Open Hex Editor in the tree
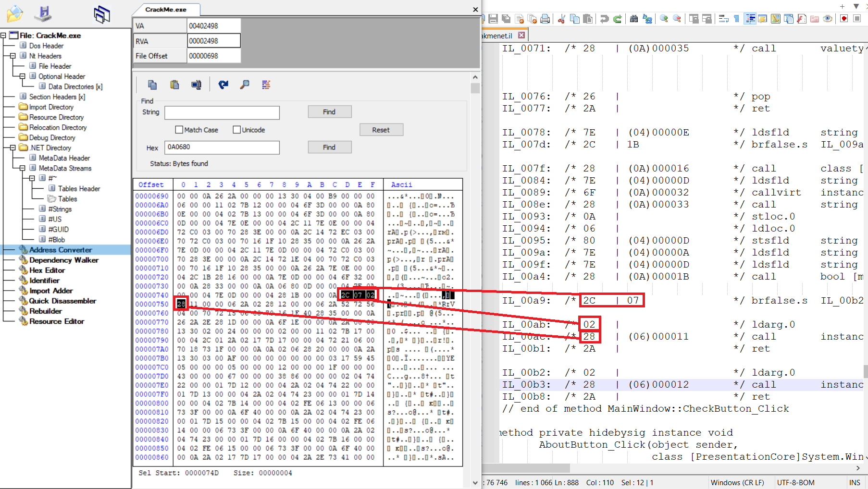Viewport: 868px width, 489px height. [x=47, y=270]
